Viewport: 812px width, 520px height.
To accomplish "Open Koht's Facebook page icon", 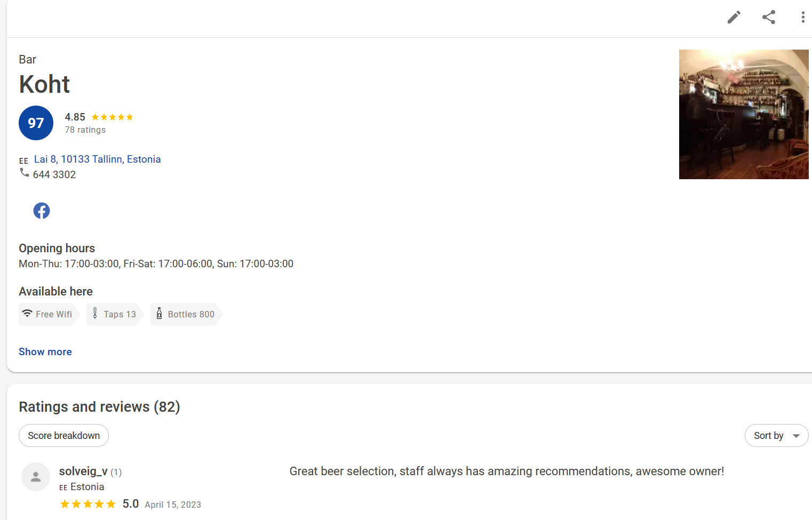I will [x=42, y=211].
